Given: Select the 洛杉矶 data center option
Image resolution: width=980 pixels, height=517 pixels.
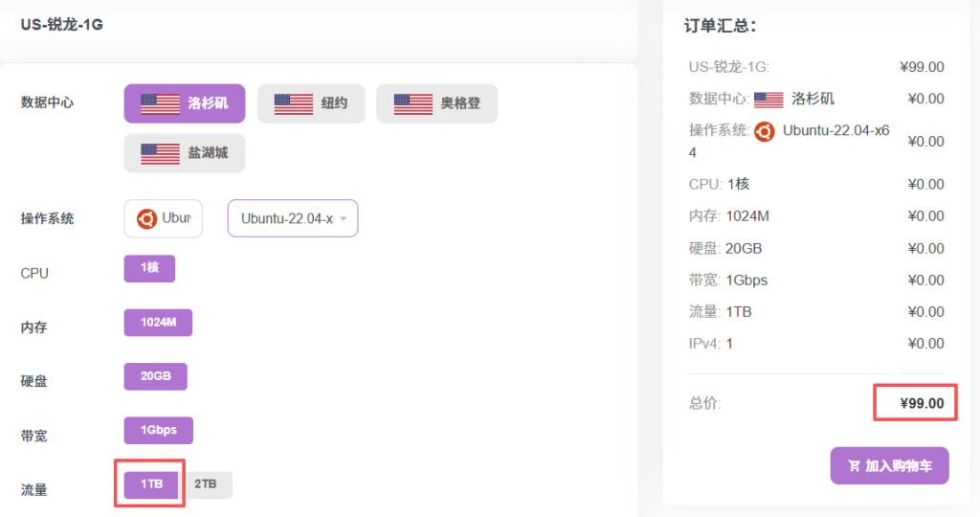Looking at the screenshot, I should 184,103.
